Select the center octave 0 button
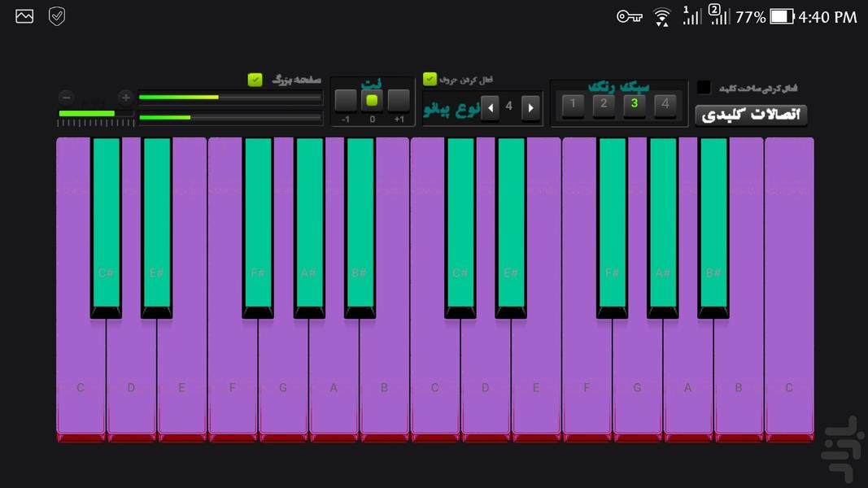The width and height of the screenshot is (868, 488). pos(372,101)
